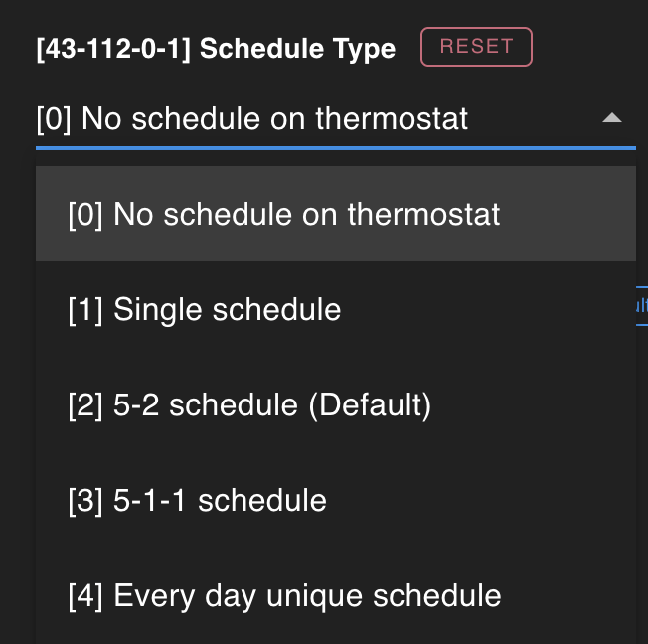Select "[4] Every day unique schedule"
This screenshot has height=644, width=648.
285,595
